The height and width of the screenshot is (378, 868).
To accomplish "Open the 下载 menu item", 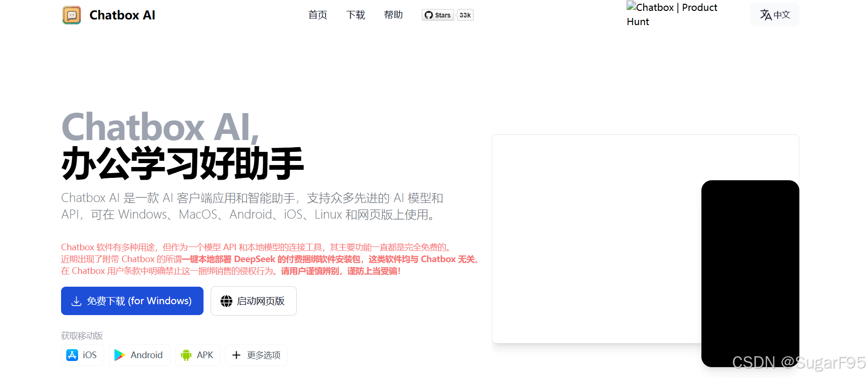I will (355, 15).
